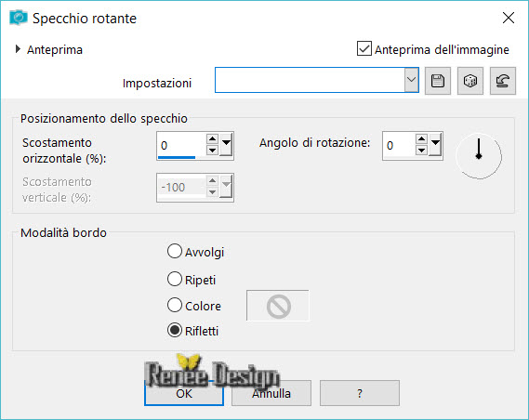Decrease the Angolo di rotazione value arrow

tap(421, 151)
